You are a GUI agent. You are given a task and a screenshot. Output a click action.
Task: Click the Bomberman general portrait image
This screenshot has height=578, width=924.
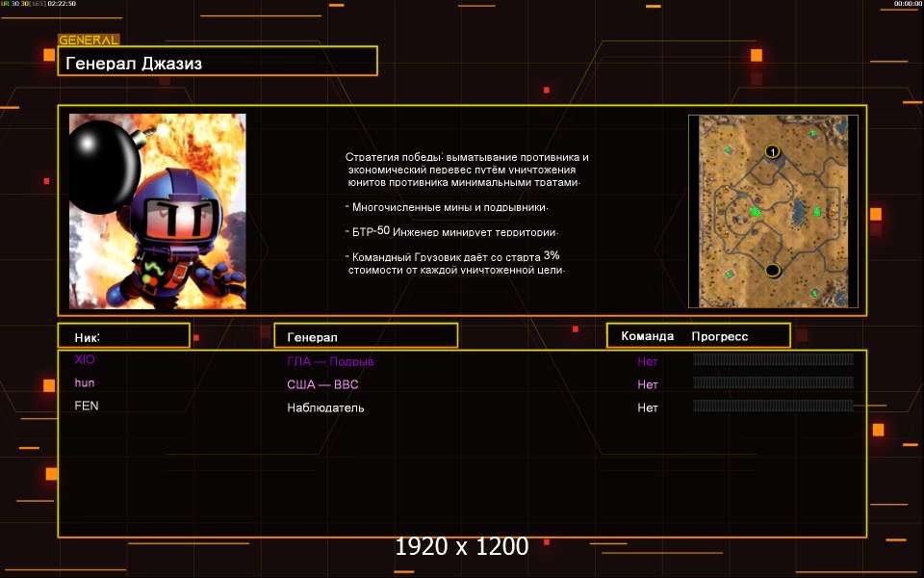[157, 211]
